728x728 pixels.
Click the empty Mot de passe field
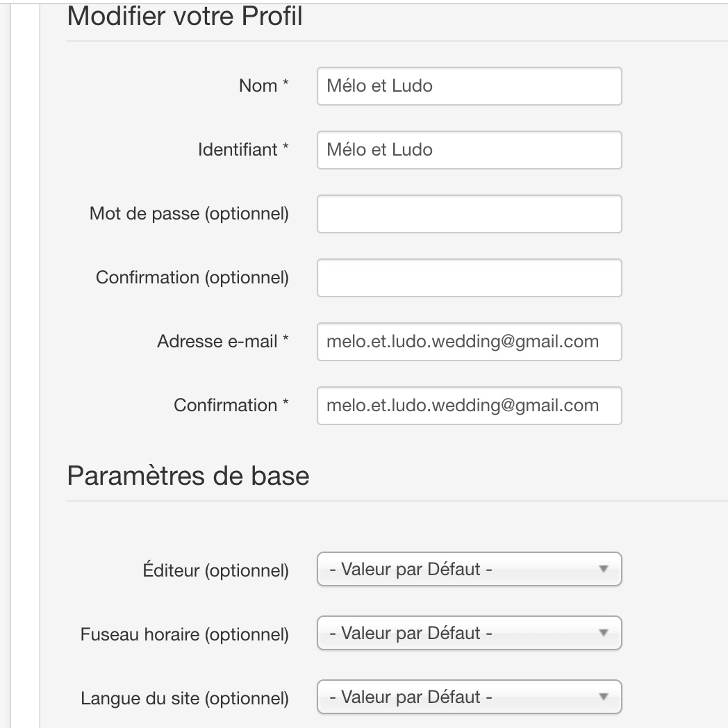[x=469, y=214]
